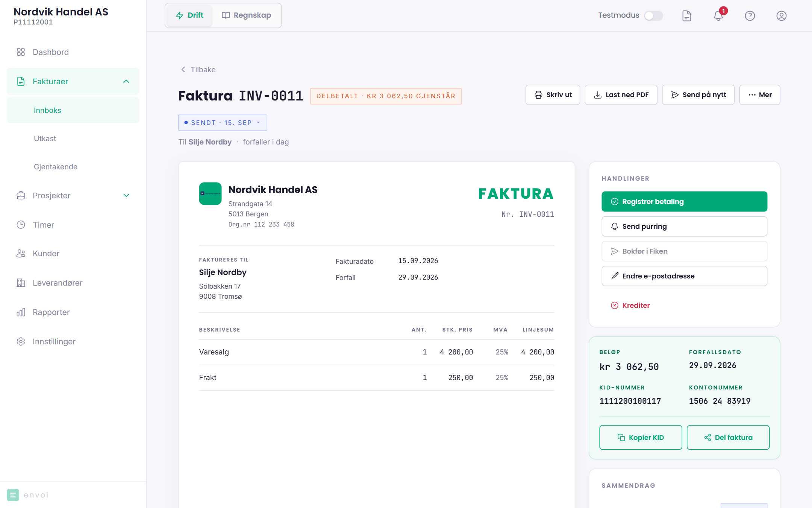The image size is (812, 508).
Task: Click the 'Frakt' line item row
Action: pos(376,377)
